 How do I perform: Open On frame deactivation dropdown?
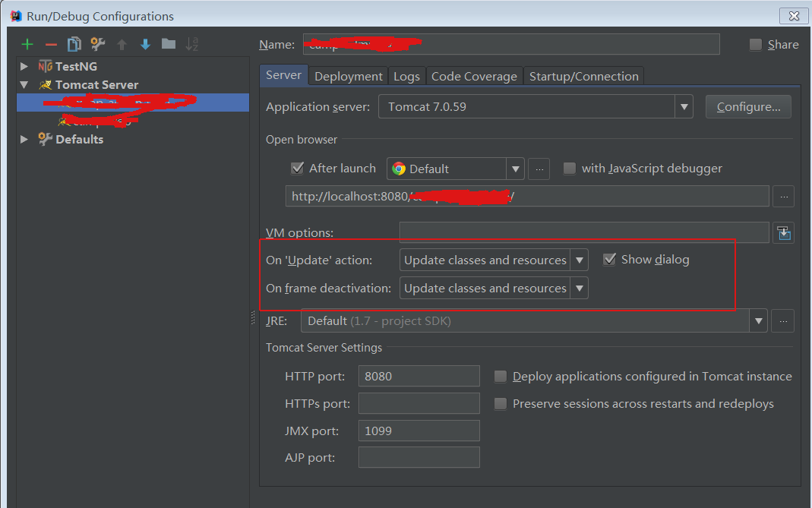coord(579,288)
